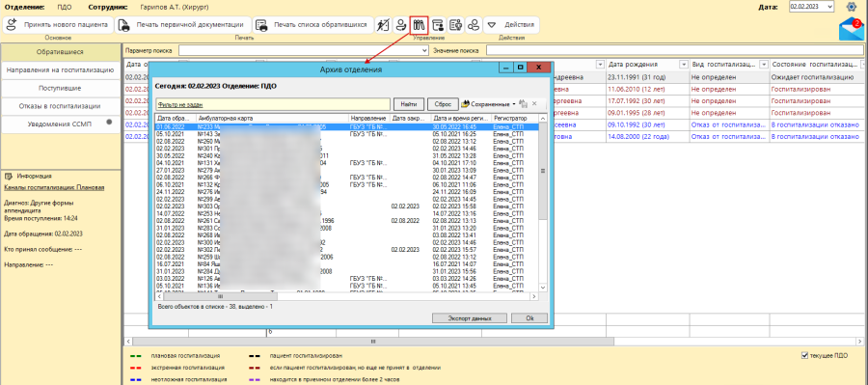The image size is (868, 385).
Task: Click the save filter icon after Сохраненные
Action: click(523, 104)
